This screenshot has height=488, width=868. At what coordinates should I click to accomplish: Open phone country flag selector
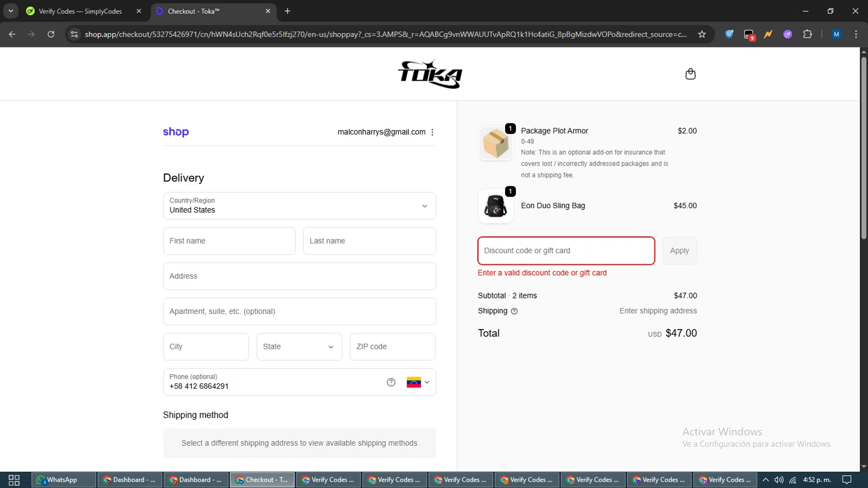click(x=418, y=382)
